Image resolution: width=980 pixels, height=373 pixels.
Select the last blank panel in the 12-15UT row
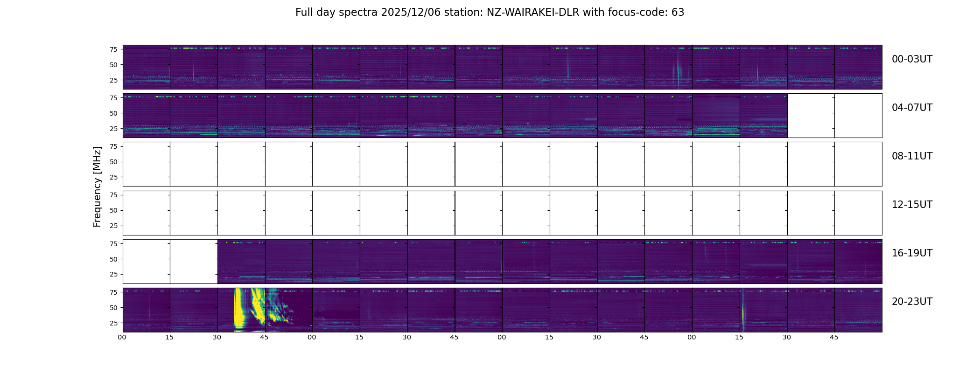[858, 213]
